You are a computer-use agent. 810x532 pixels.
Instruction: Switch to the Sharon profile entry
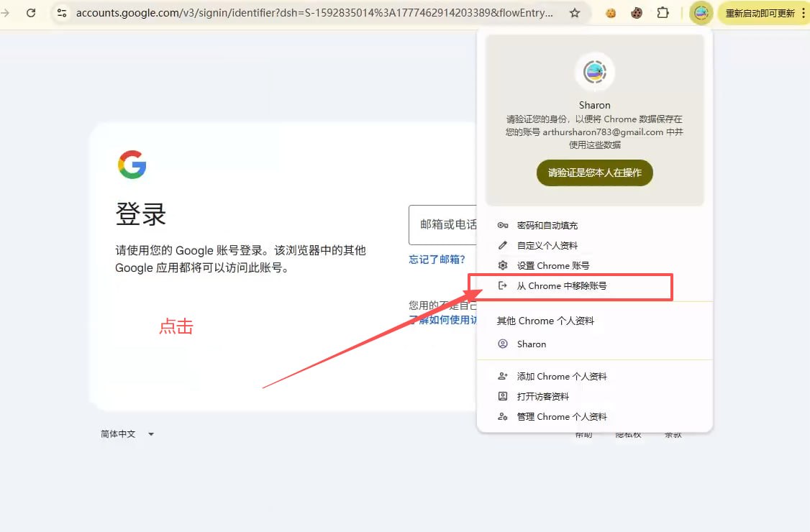[531, 344]
